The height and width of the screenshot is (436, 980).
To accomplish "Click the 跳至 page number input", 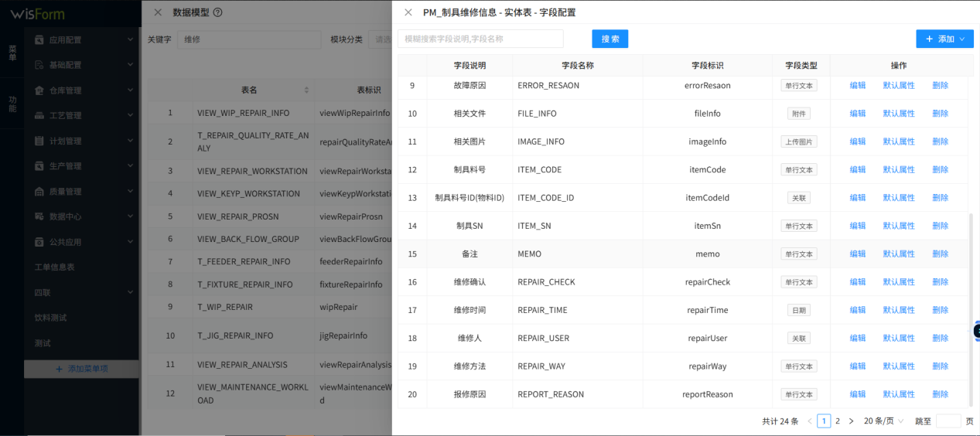I will pos(948,421).
